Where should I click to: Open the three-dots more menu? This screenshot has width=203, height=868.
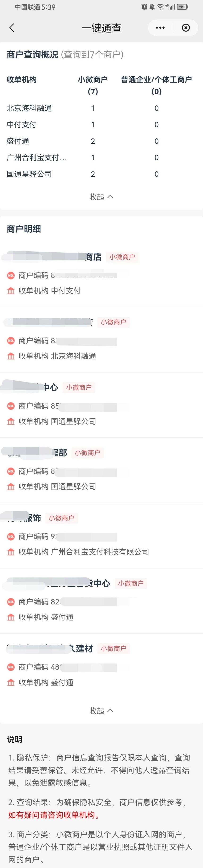pos(160,28)
